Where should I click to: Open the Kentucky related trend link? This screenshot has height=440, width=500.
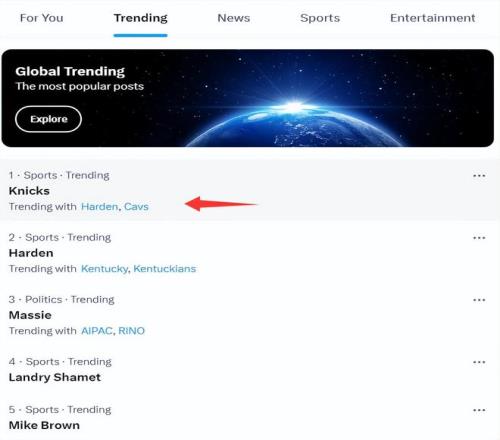[x=104, y=269]
